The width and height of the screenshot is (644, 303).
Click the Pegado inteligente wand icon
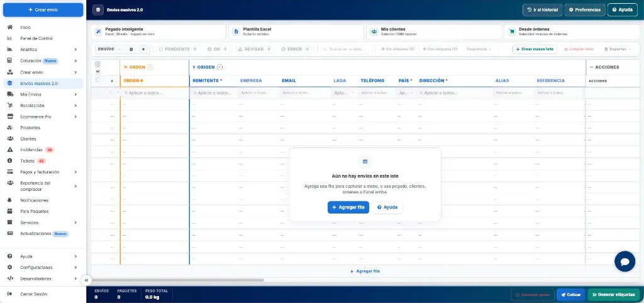point(99,31)
